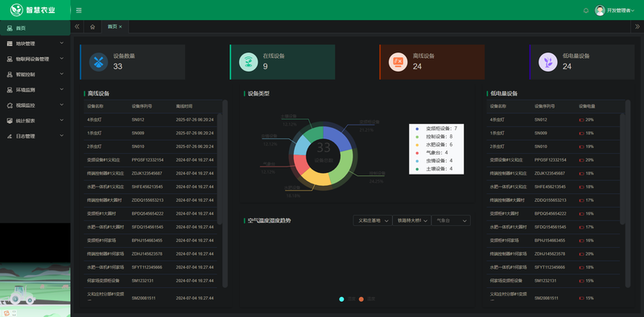Screen dimensions: 644x317
Task: Expand the 统计报表 chevron
Action: tap(62, 121)
